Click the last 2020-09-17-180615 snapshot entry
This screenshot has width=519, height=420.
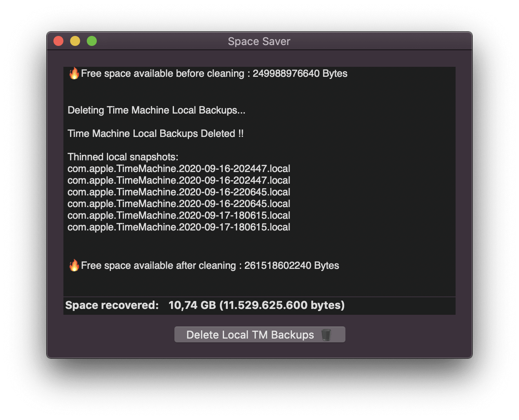[179, 227]
